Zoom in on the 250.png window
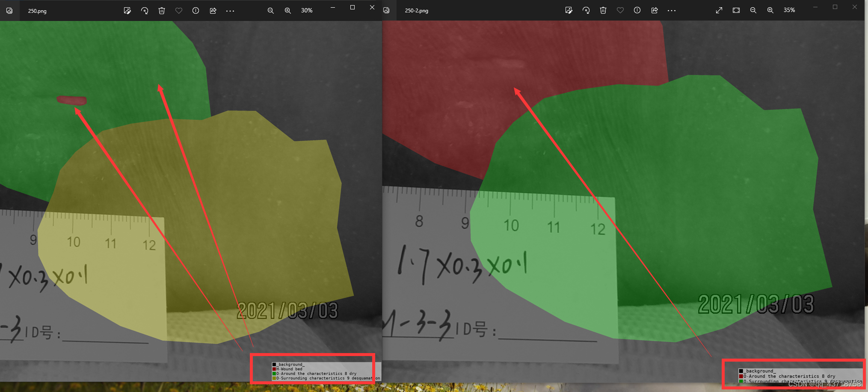 288,11
